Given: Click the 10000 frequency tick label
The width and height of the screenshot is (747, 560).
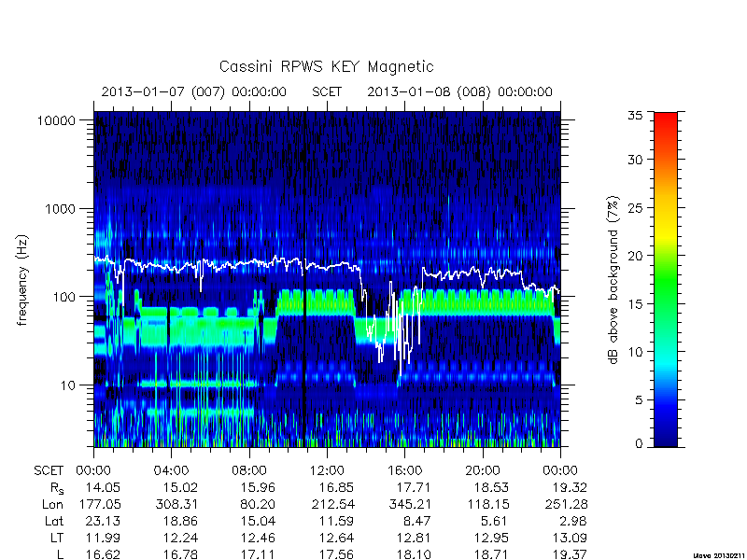Looking at the screenshot, I should [57, 120].
